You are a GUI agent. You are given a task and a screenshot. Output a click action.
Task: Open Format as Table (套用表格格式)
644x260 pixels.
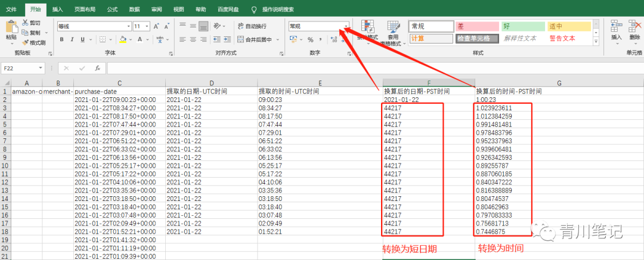(x=392, y=33)
